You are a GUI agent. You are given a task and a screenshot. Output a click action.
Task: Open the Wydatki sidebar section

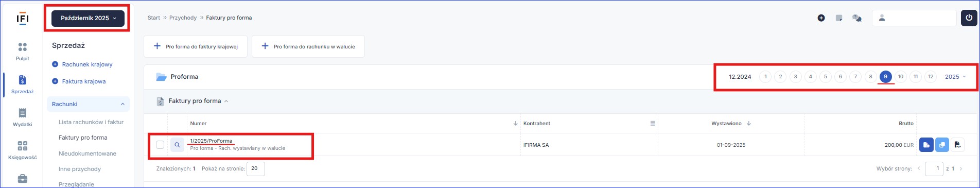[x=23, y=117]
